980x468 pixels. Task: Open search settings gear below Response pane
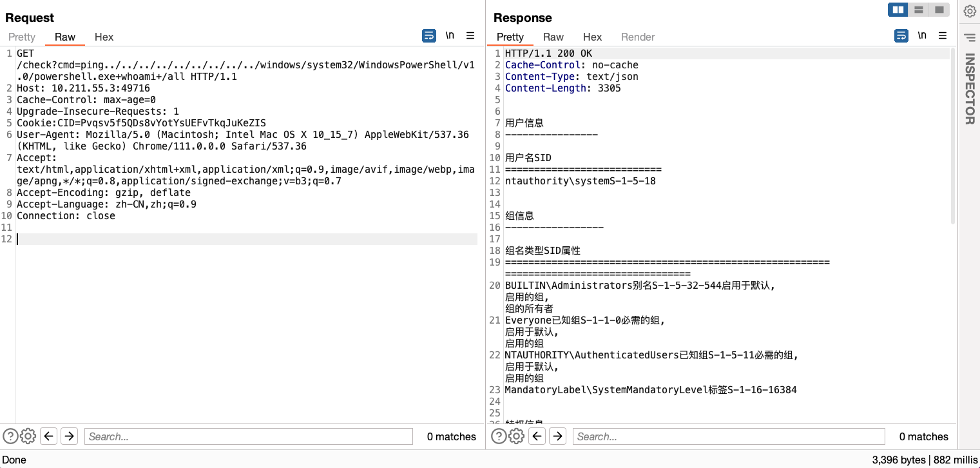pyautogui.click(x=516, y=436)
